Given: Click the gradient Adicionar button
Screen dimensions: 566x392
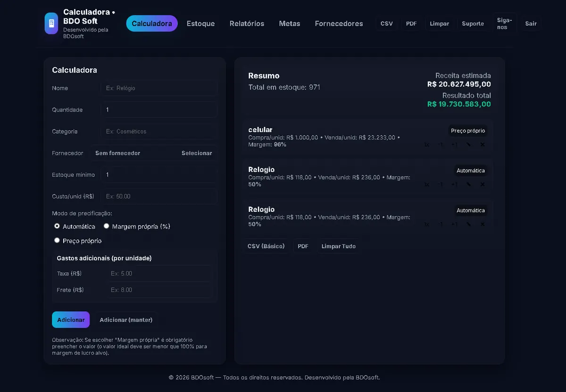Looking at the screenshot, I should [x=71, y=320].
